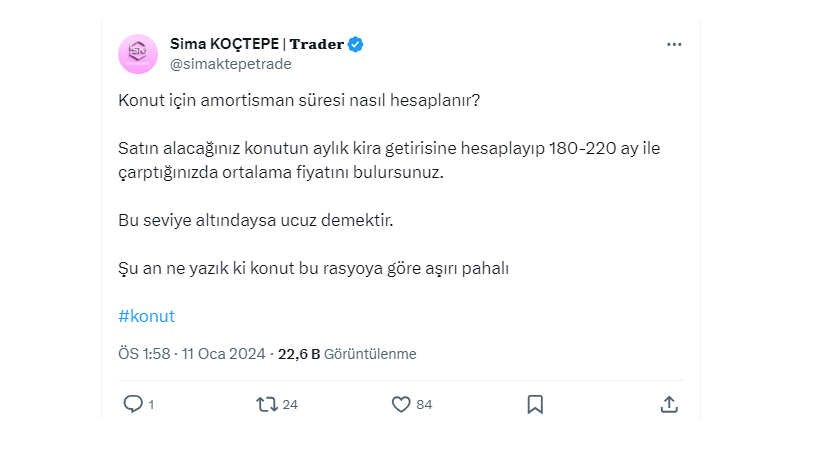The height and width of the screenshot is (463, 837).
Task: Click the like count of 84
Action: 424,405
